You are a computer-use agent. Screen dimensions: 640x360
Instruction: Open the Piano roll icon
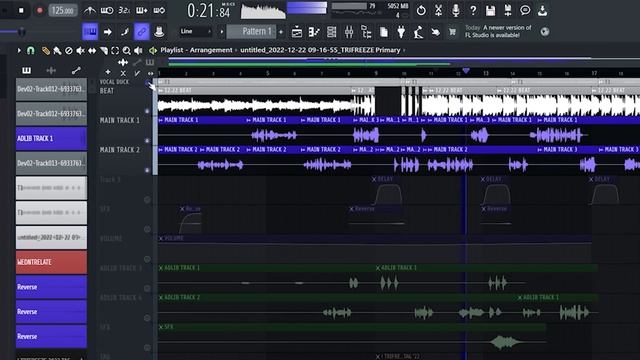tap(314, 31)
